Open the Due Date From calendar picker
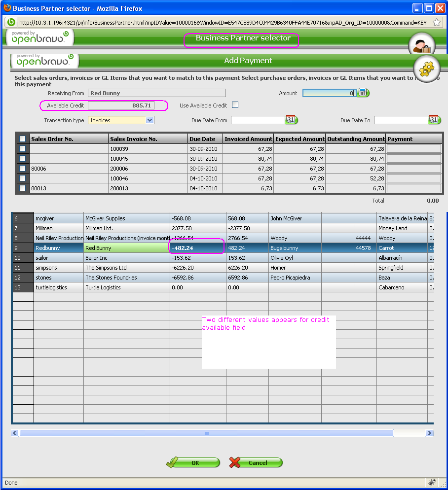 point(291,120)
